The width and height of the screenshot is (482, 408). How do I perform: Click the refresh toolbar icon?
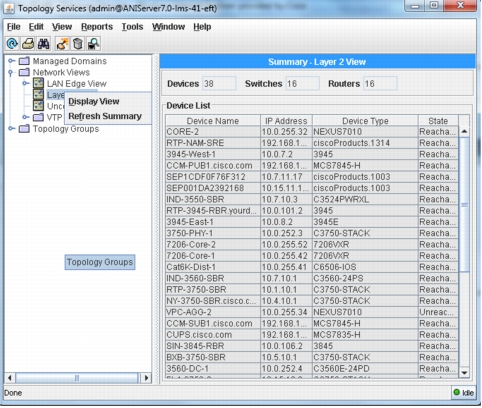tap(12, 43)
